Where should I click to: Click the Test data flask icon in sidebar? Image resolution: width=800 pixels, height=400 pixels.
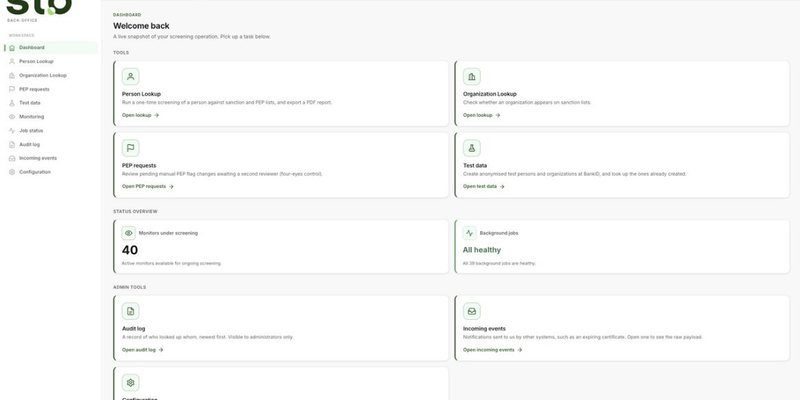(12, 103)
